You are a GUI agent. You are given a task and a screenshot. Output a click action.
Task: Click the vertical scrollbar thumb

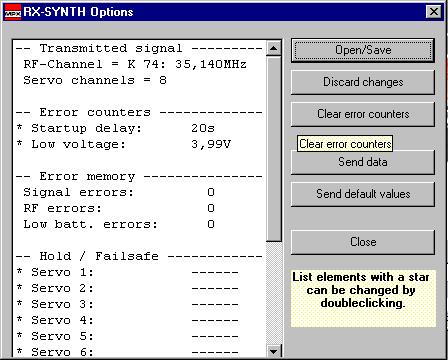click(274, 149)
